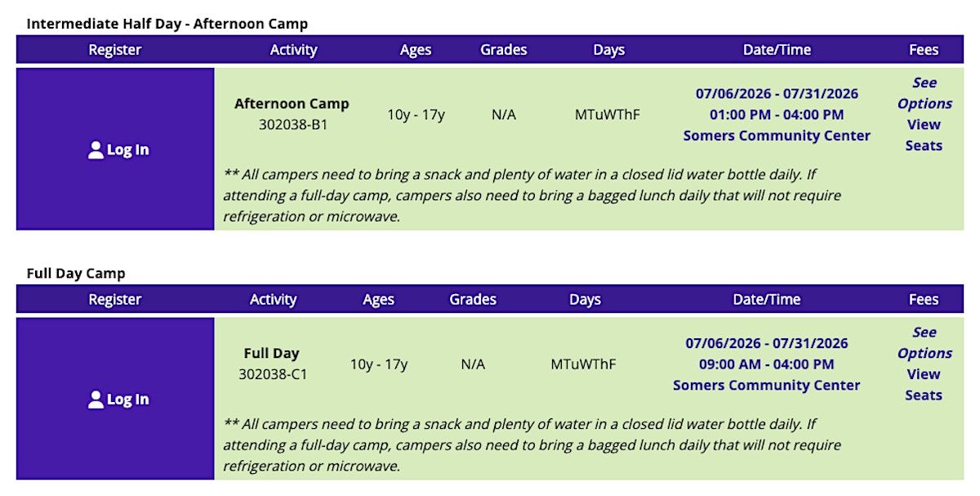Click the Full Day activity name
Viewport: 980px width, 496px height.
coord(272,353)
